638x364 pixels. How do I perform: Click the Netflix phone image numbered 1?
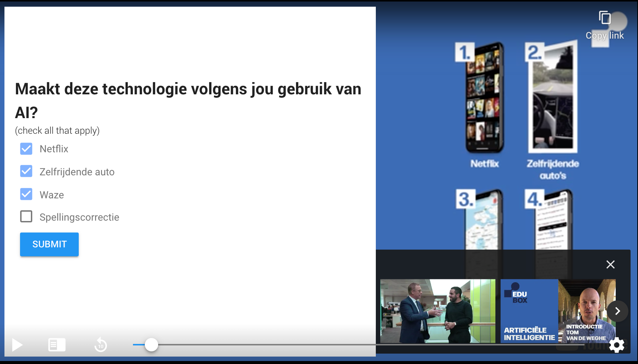484,97
